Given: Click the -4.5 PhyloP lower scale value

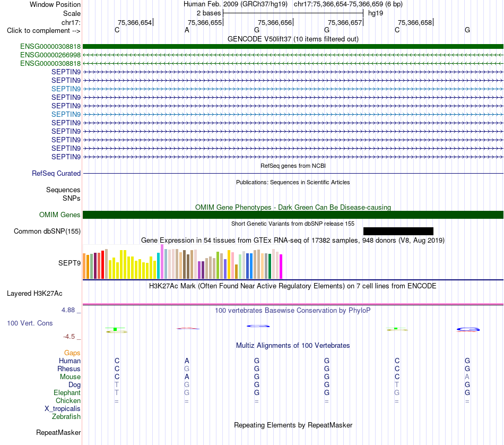Looking at the screenshot, I should [69, 337].
